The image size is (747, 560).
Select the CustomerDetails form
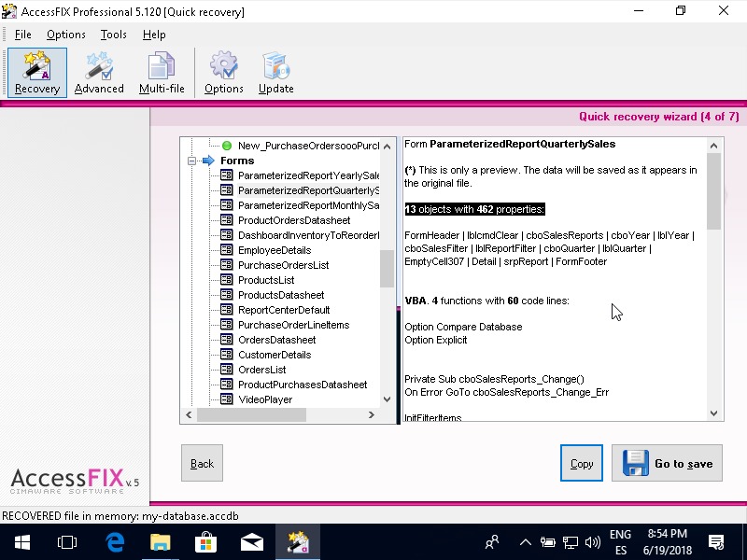tap(275, 355)
